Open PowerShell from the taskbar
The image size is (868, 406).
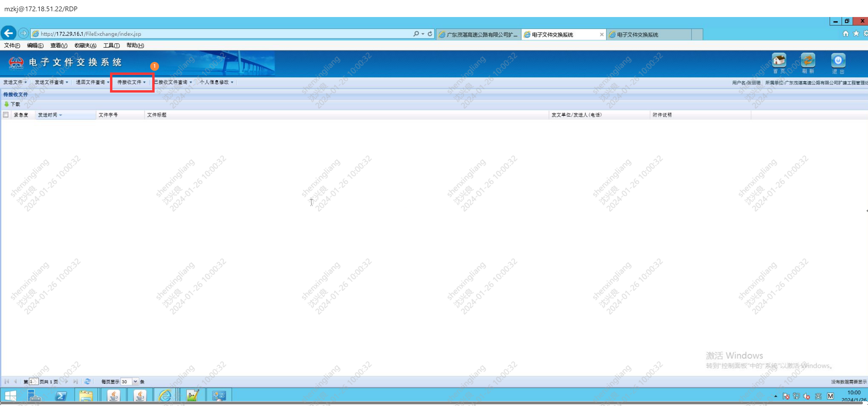[x=61, y=395]
